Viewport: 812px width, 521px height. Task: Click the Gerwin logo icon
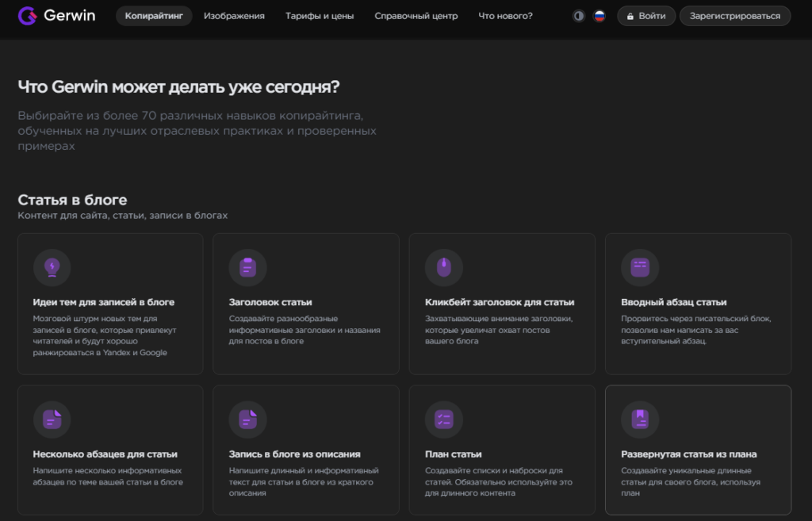(27, 16)
